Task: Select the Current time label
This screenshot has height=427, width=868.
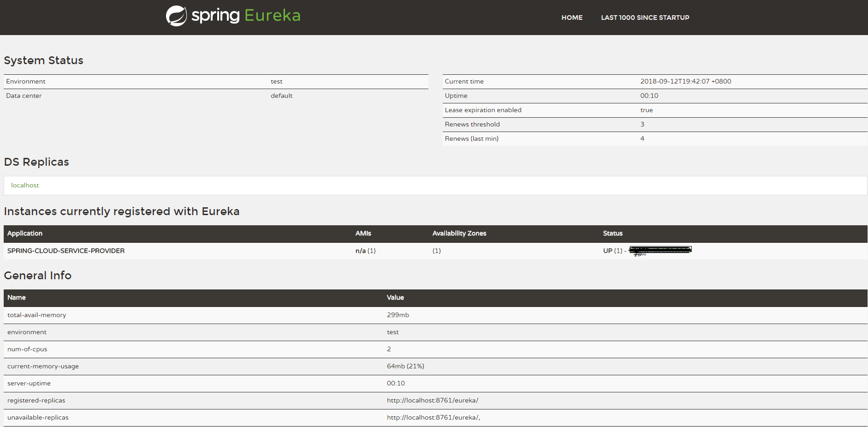Action: click(464, 81)
